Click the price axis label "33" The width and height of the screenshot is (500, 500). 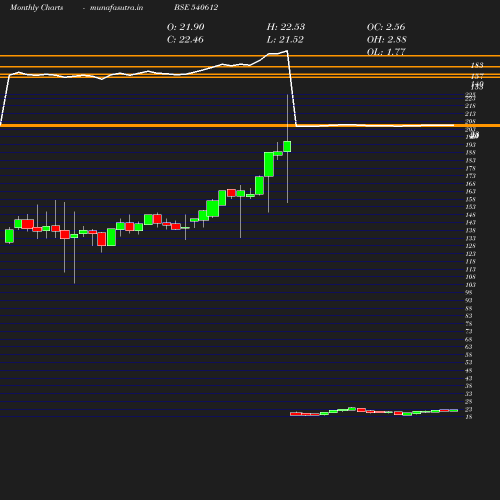[469, 394]
